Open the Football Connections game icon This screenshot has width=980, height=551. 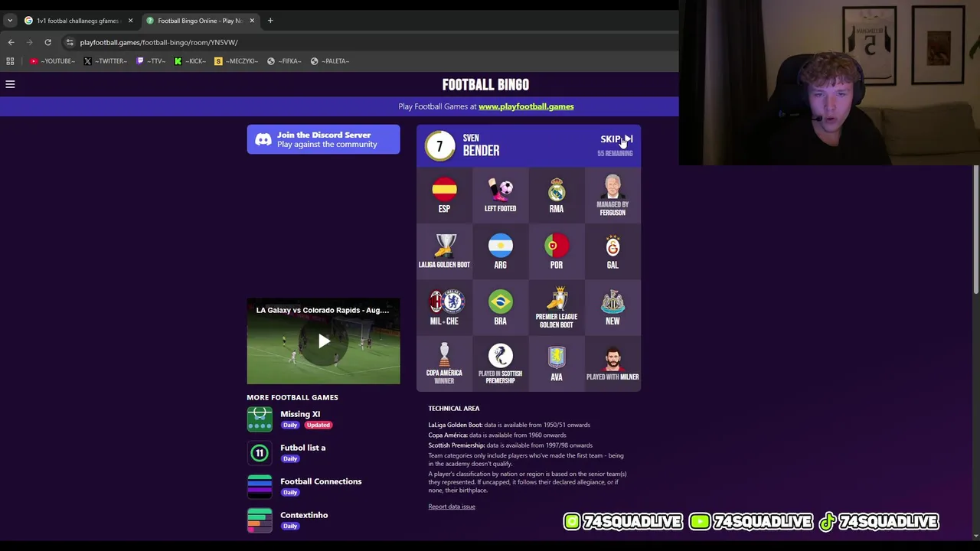click(x=260, y=487)
